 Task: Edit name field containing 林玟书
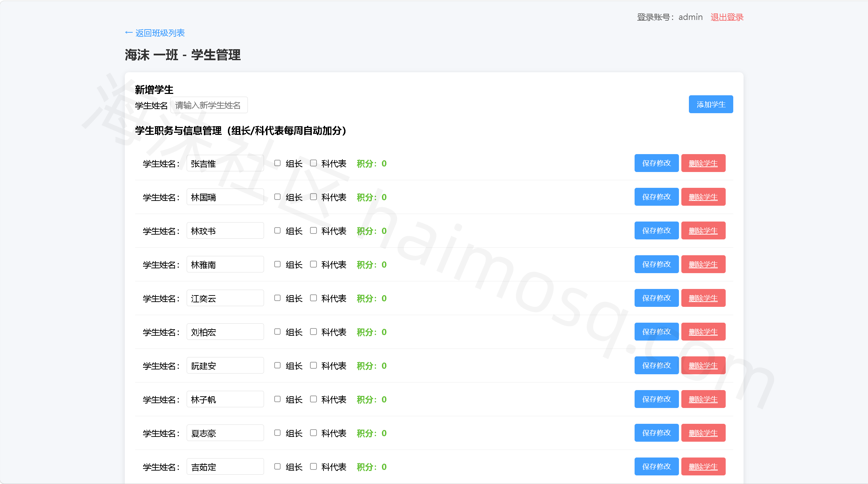225,230
